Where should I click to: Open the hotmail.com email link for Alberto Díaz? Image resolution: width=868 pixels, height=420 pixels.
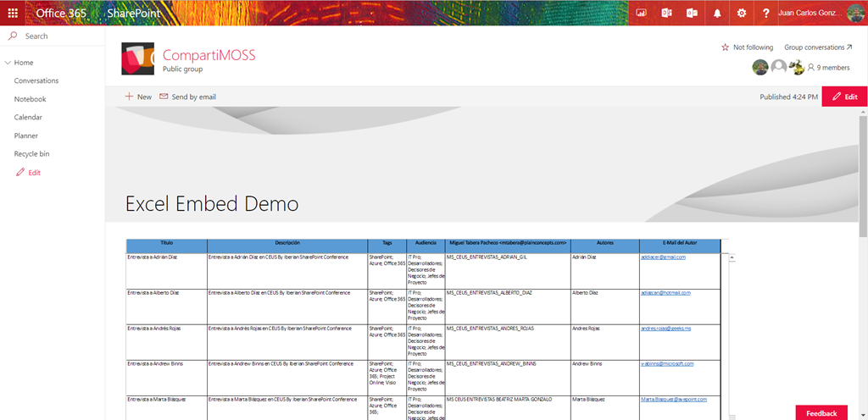(x=665, y=292)
